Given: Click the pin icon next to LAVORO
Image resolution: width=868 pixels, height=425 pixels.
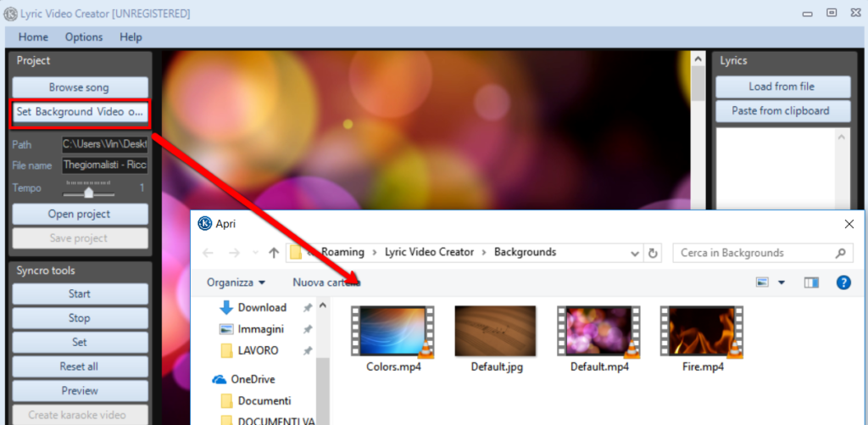Looking at the screenshot, I should 307,350.
